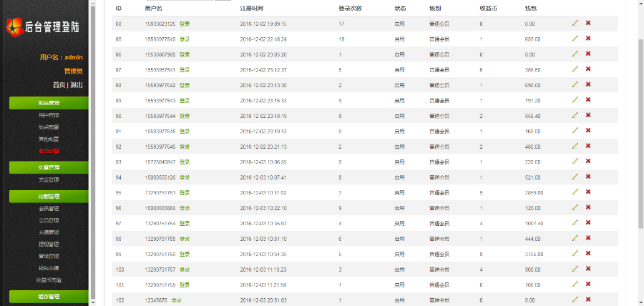Click 登录 link beside user 15833623125
The image size is (644, 306).
click(185, 24)
